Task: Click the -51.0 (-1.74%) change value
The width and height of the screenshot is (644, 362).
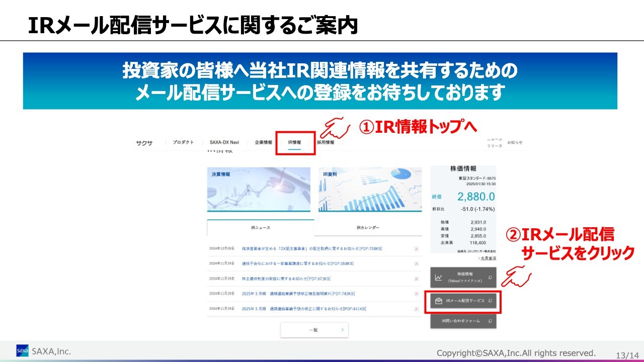Action: point(477,209)
